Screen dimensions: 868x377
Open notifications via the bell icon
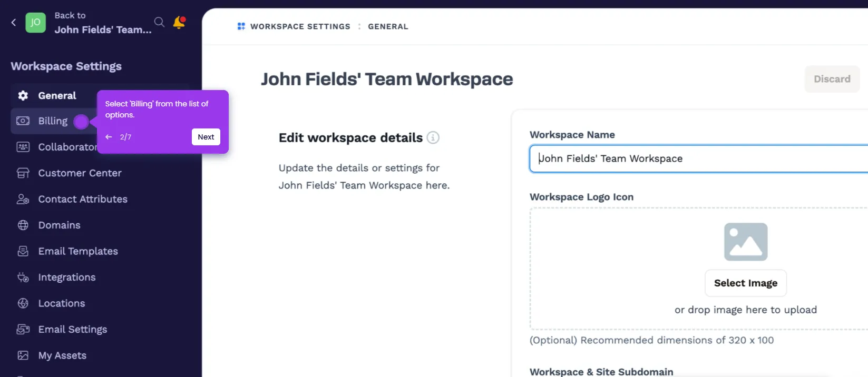[179, 23]
